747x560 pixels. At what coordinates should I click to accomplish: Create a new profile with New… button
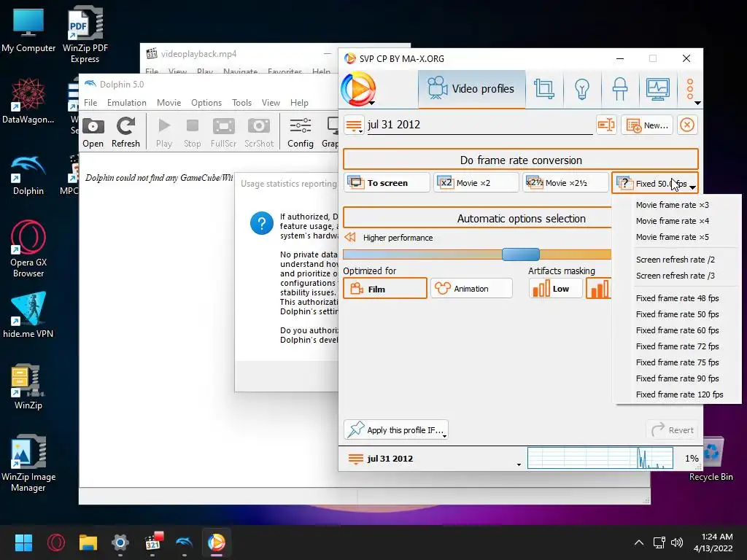[x=647, y=125]
